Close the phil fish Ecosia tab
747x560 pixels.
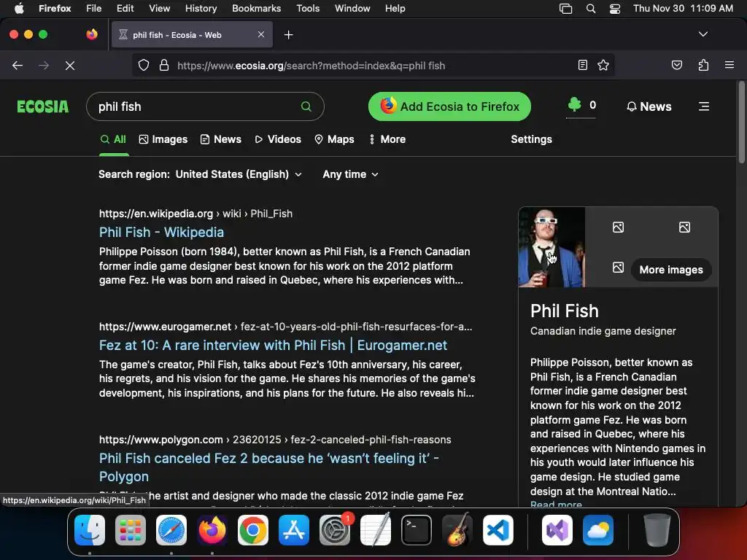[x=261, y=34]
